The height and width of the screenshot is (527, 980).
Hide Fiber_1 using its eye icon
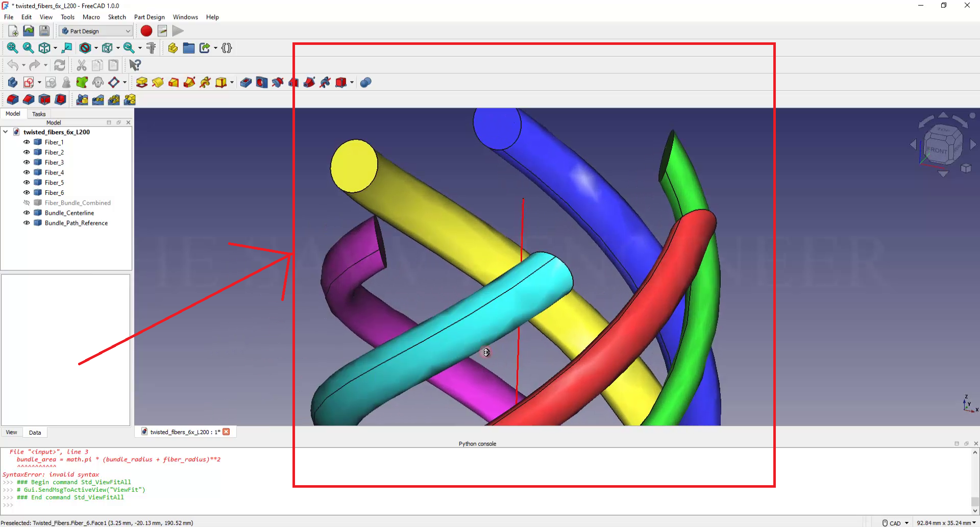click(x=27, y=142)
